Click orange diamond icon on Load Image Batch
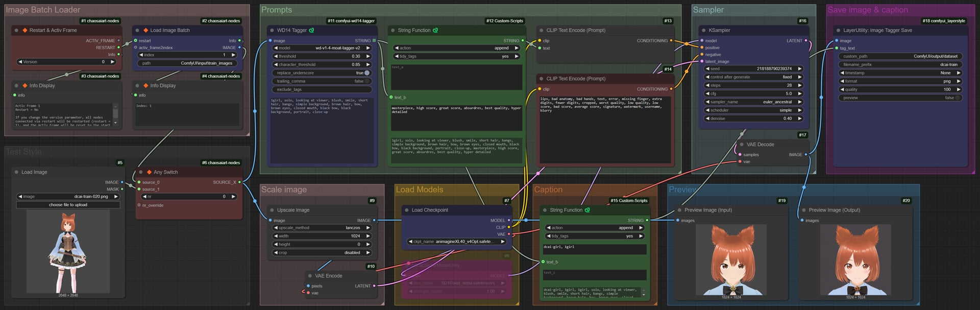Viewport: 980px width, 310px height. [145, 30]
